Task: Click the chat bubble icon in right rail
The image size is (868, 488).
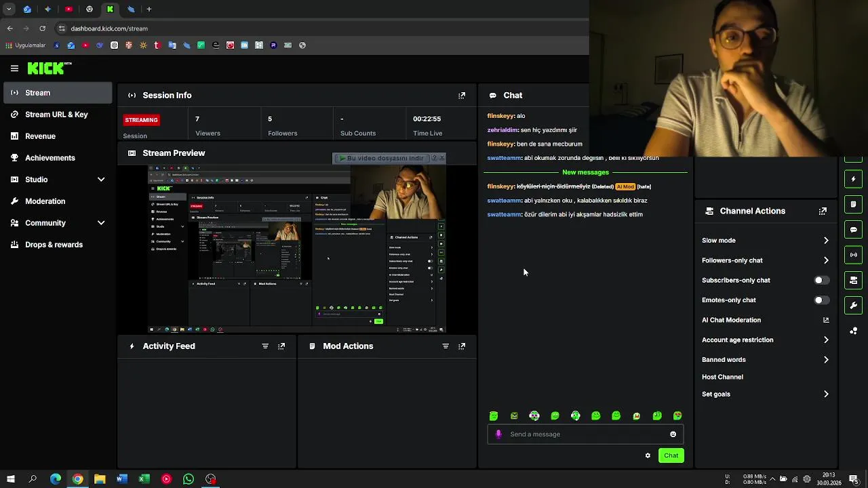Action: [853, 230]
